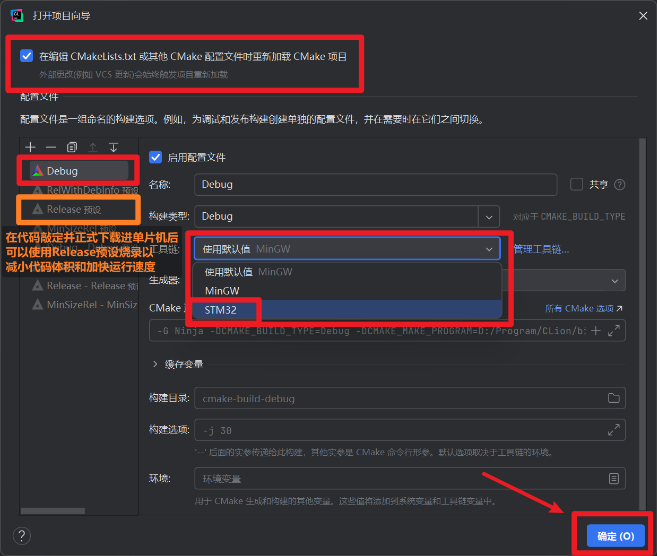The height and width of the screenshot is (556, 657).
Task: Browse build directory folder icon
Action: point(613,398)
